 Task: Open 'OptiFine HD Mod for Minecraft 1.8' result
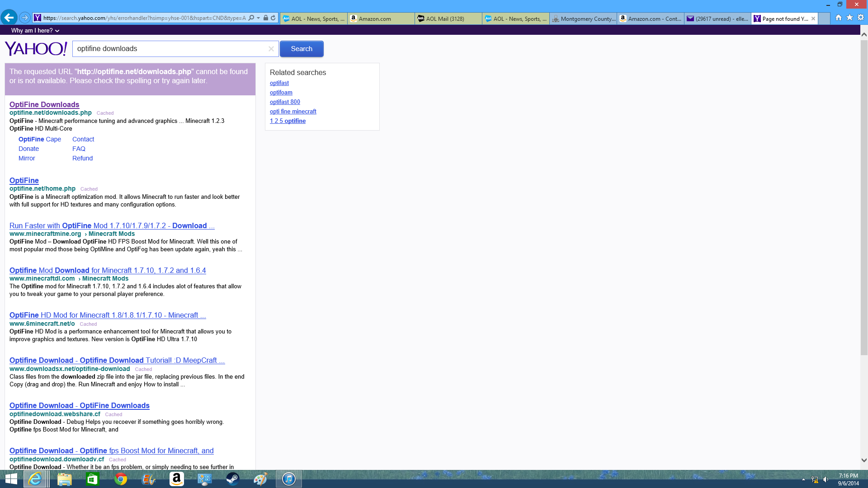108,315
